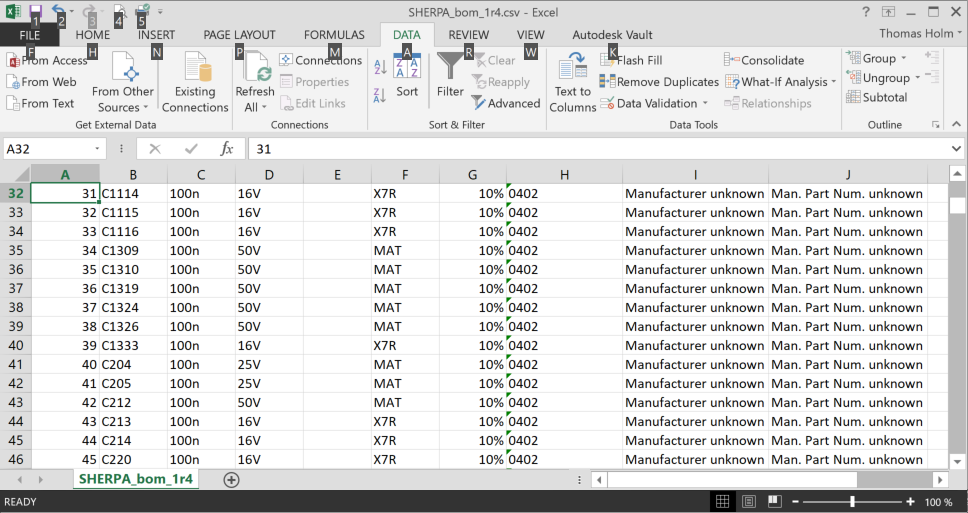The width and height of the screenshot is (968, 513).
Task: Switch to the FORMULAS tab
Action: tap(334, 35)
